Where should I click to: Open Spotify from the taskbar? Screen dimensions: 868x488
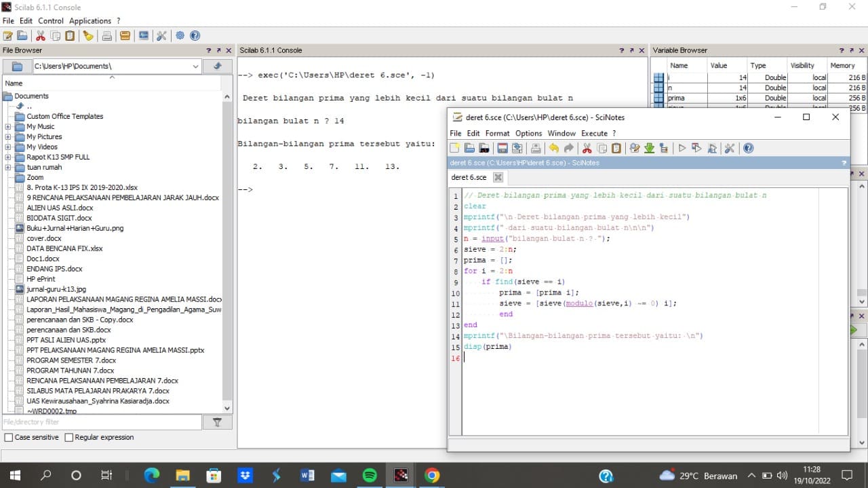[x=370, y=475]
